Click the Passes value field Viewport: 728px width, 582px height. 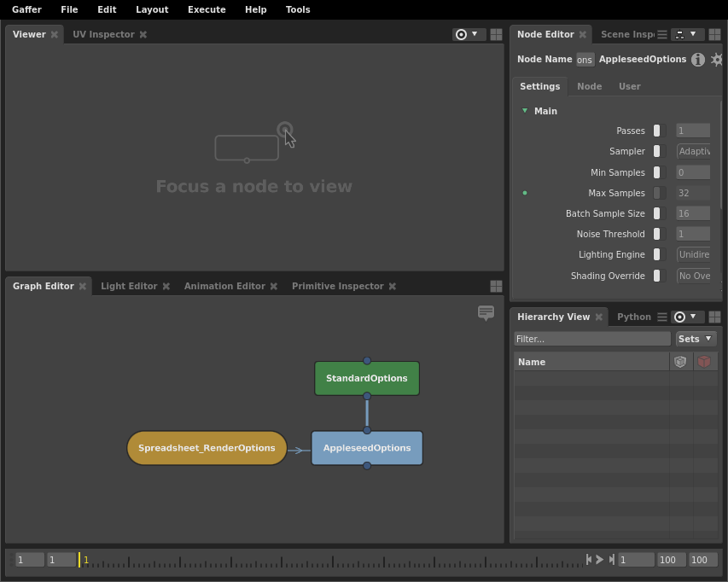tap(693, 131)
